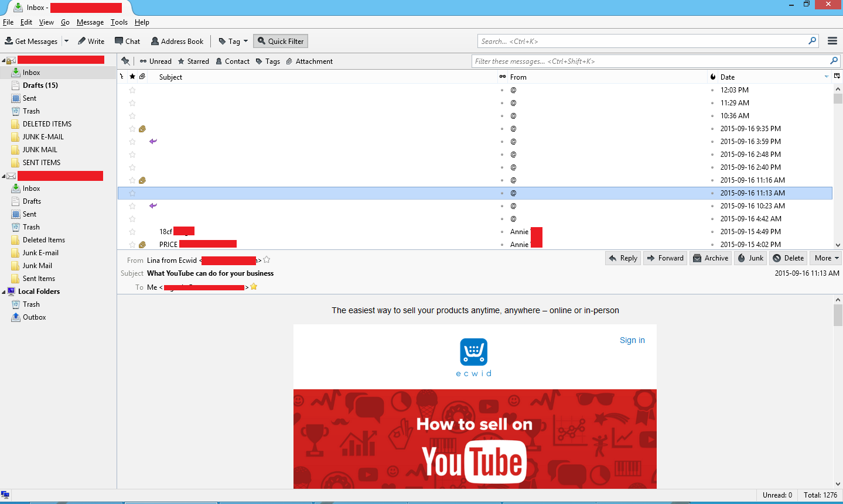Click the magnifier icon in the global search box
This screenshot has height=504, width=843.
(x=812, y=41)
